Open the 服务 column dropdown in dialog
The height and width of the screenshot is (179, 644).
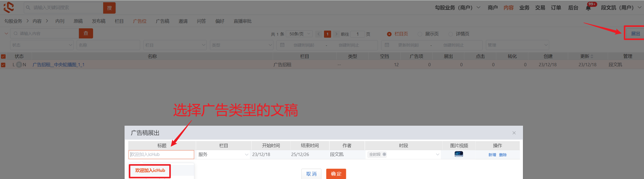(223, 154)
